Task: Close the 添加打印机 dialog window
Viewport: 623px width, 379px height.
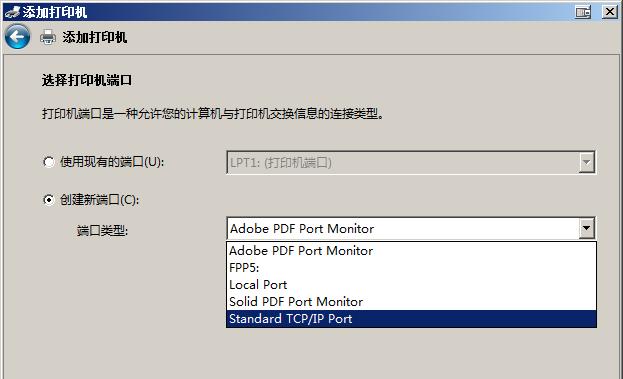Action: (609, 12)
